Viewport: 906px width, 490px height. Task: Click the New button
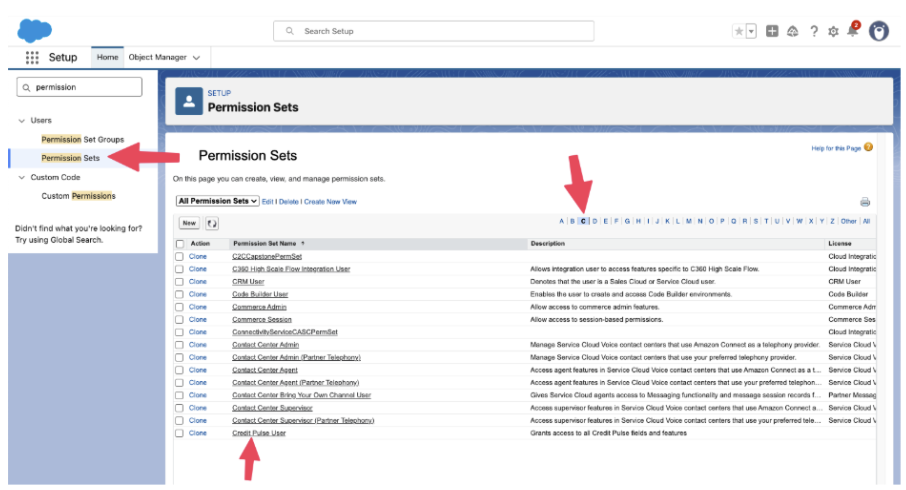click(189, 223)
